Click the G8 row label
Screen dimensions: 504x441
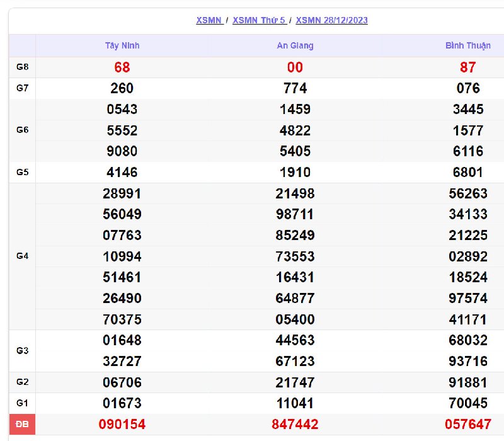pos(22,67)
